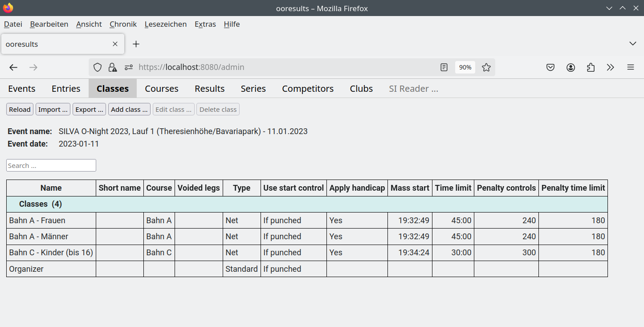Switch to the Events tab
644x327 pixels.
pos(22,89)
